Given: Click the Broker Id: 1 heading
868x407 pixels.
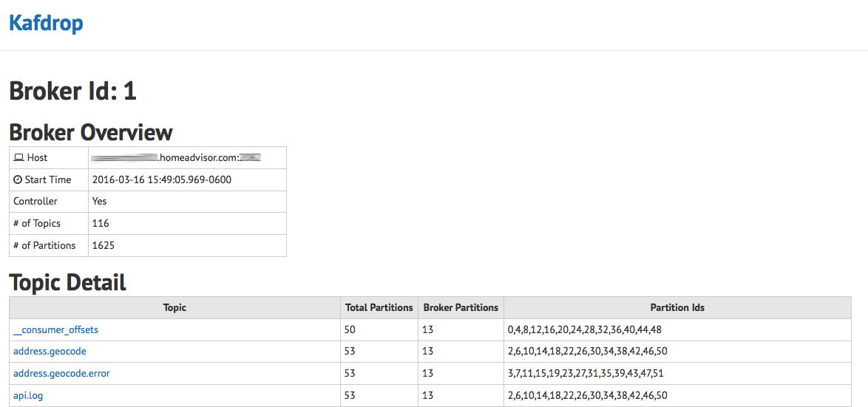Looking at the screenshot, I should point(72,91).
